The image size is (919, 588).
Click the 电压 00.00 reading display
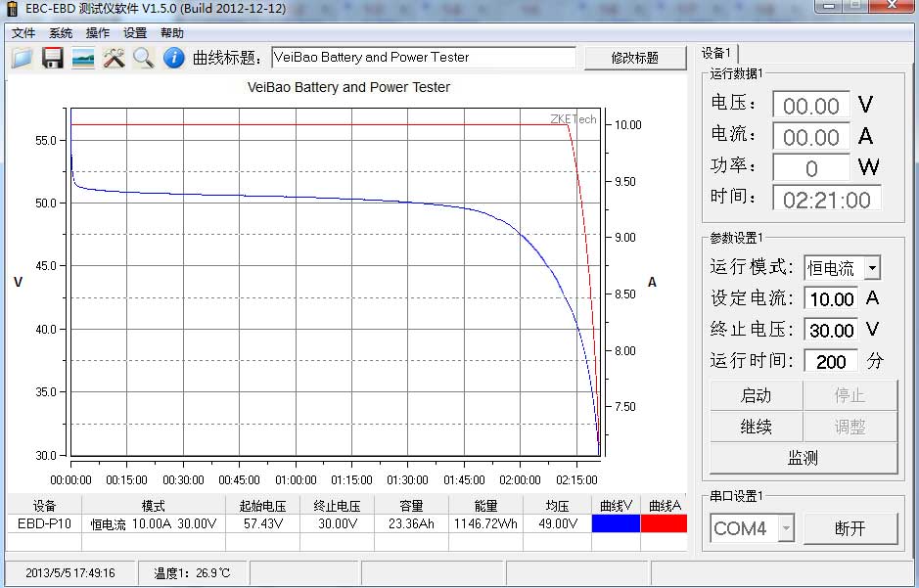[x=811, y=106]
